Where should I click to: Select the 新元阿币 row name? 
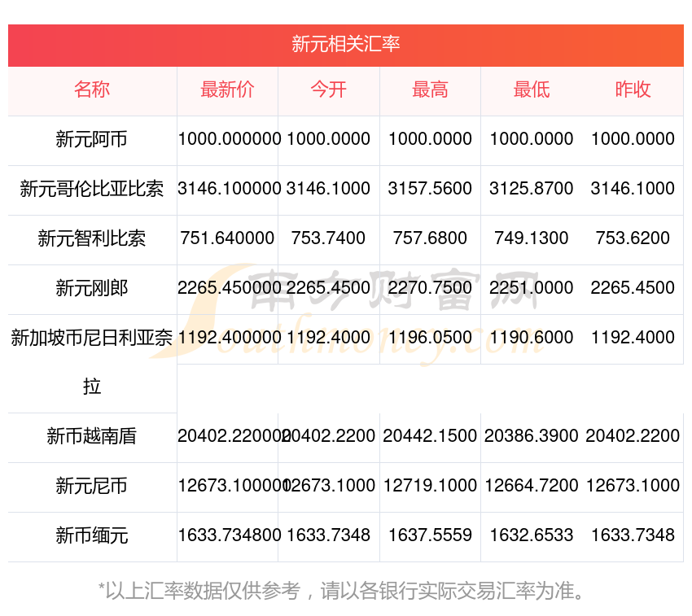coord(92,139)
